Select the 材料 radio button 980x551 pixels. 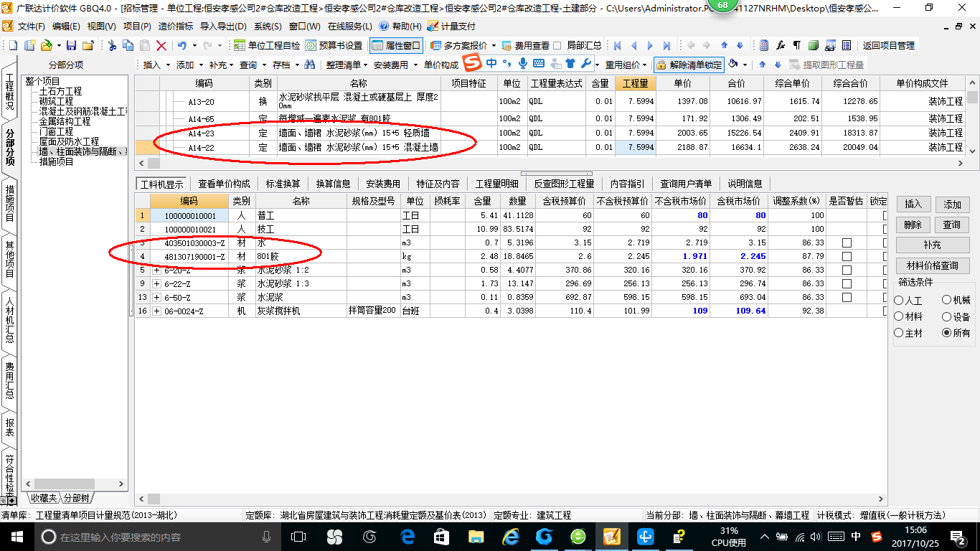899,316
